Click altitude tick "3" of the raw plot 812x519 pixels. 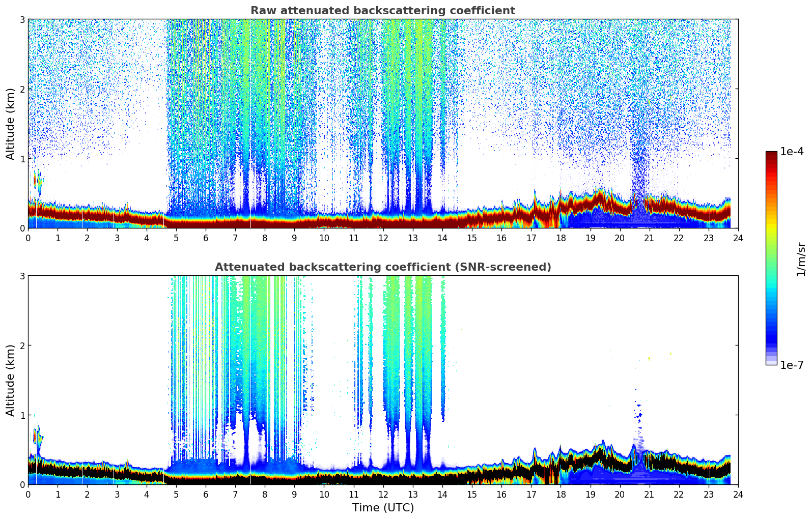(22, 19)
